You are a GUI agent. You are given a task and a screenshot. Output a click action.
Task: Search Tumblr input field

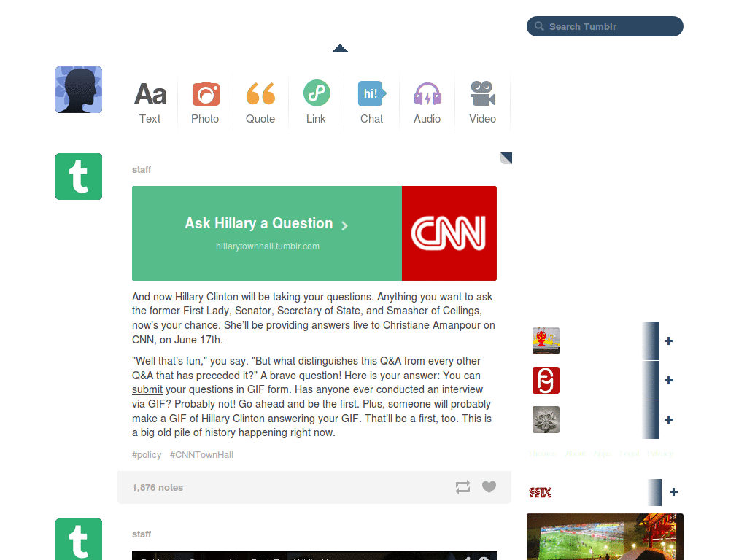(605, 26)
